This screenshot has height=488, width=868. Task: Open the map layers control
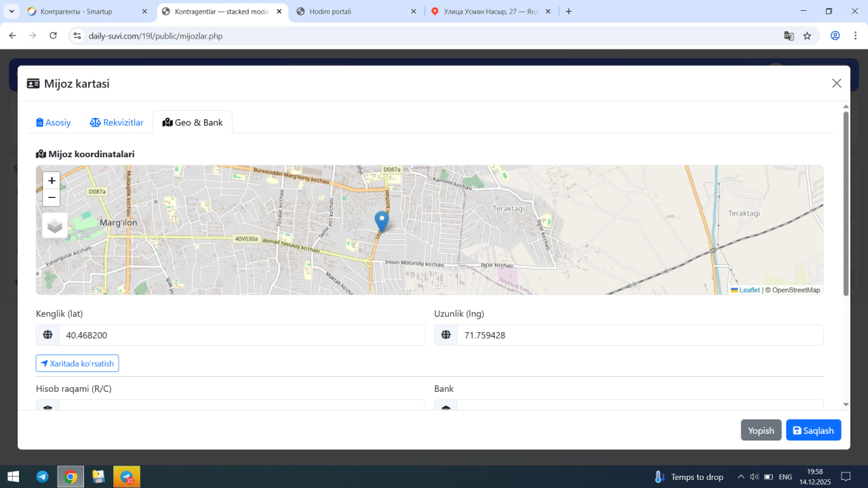coord(55,226)
